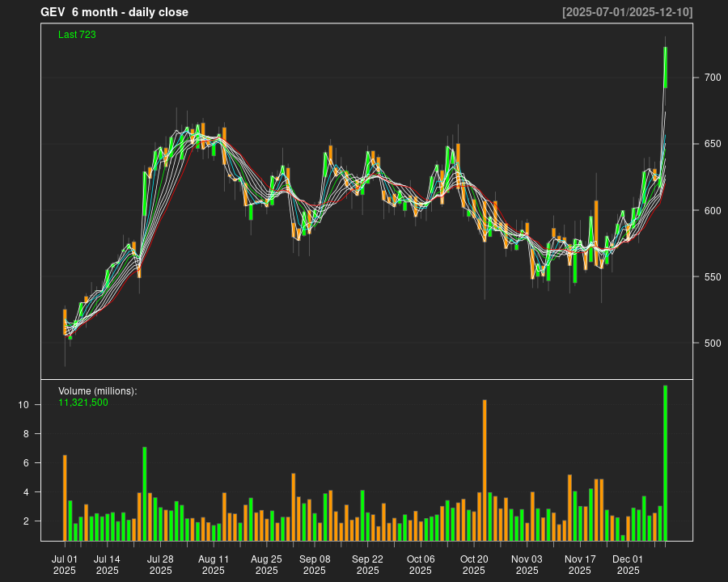Click the tallest green volume bar at far right

(x=665, y=462)
